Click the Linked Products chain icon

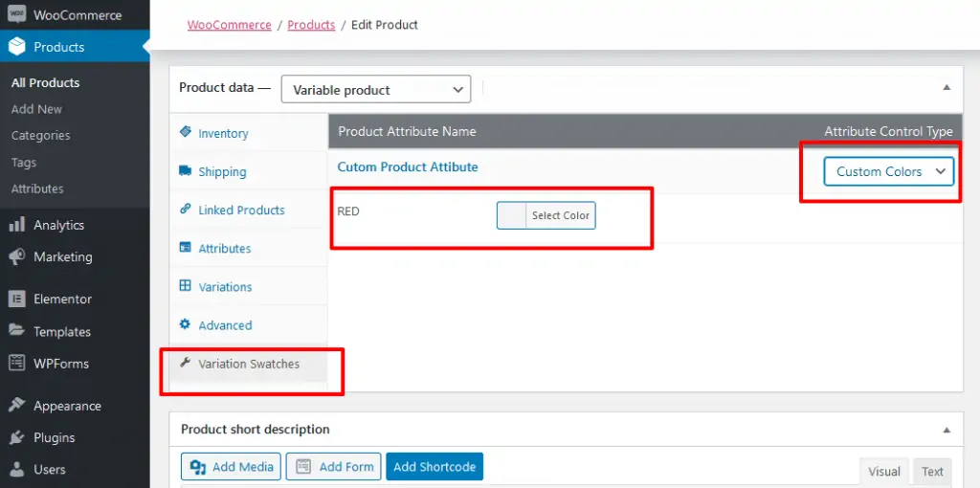coord(185,210)
